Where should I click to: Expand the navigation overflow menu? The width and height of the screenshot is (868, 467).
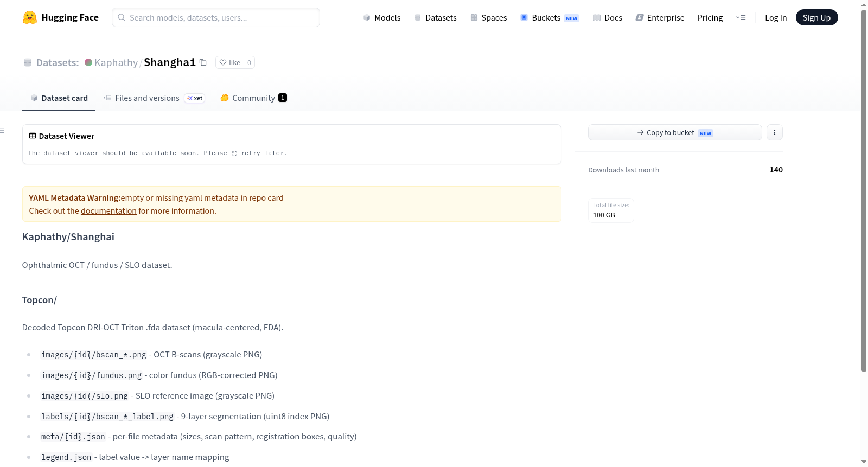(741, 17)
